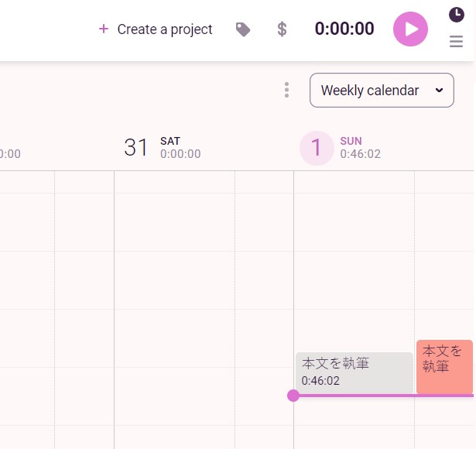Screen dimensions: 476x449
Task: Click Sunday's 0:46:02 total time
Action: (x=360, y=154)
